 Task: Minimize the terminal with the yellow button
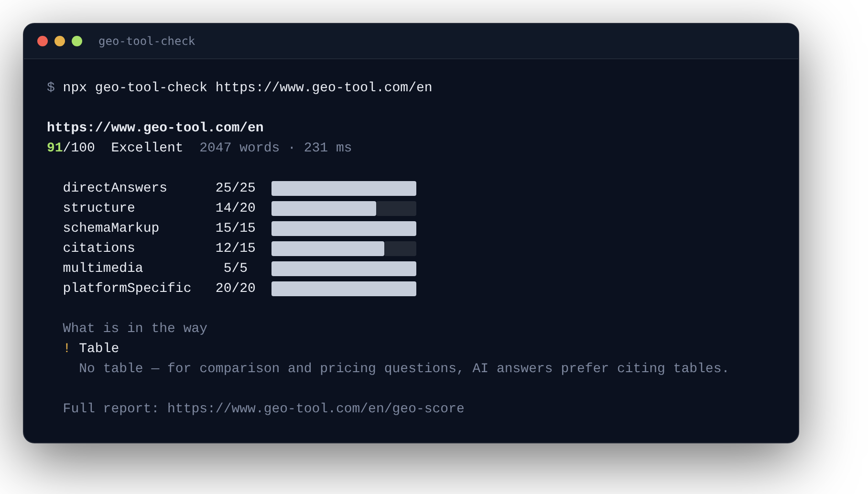pos(60,41)
